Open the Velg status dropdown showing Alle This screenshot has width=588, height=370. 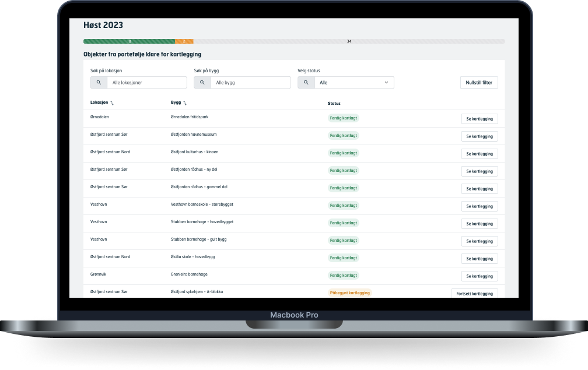pyautogui.click(x=350, y=83)
